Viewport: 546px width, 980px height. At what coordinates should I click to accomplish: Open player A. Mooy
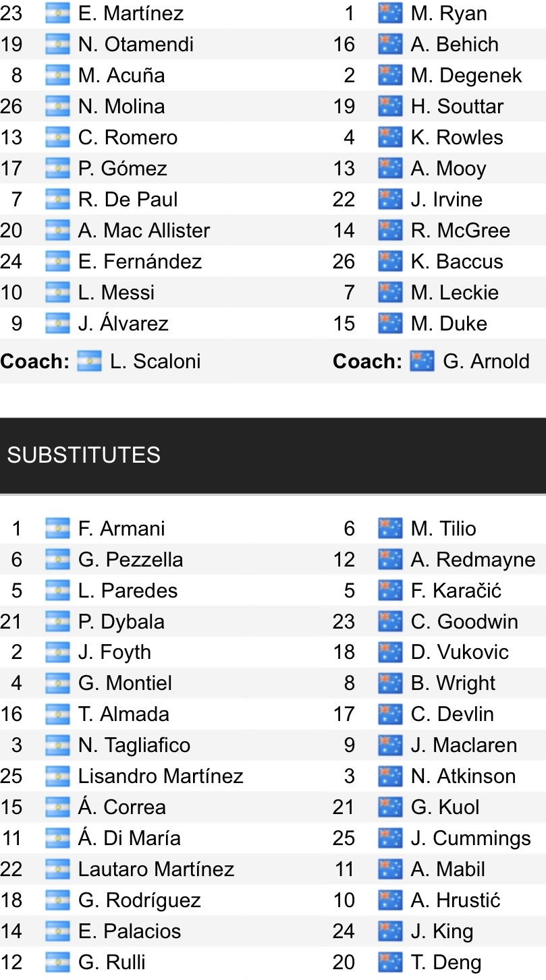pos(448,169)
